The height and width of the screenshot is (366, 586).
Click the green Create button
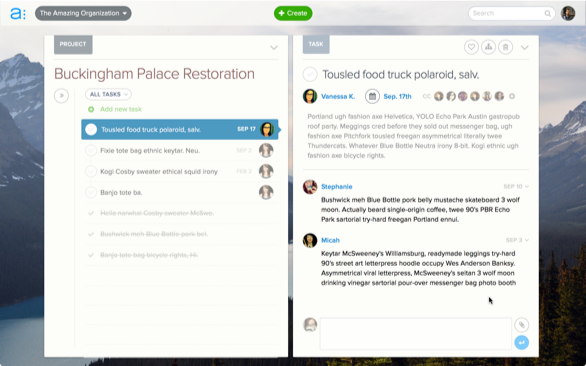tap(293, 13)
